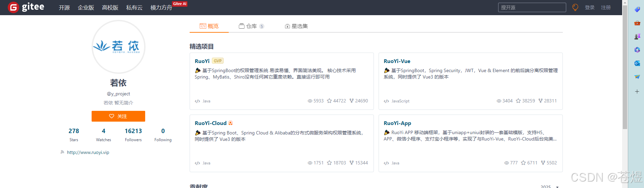Click the page vertical scrollbar
Screen dimensions: 644x188
tap(625, 67)
